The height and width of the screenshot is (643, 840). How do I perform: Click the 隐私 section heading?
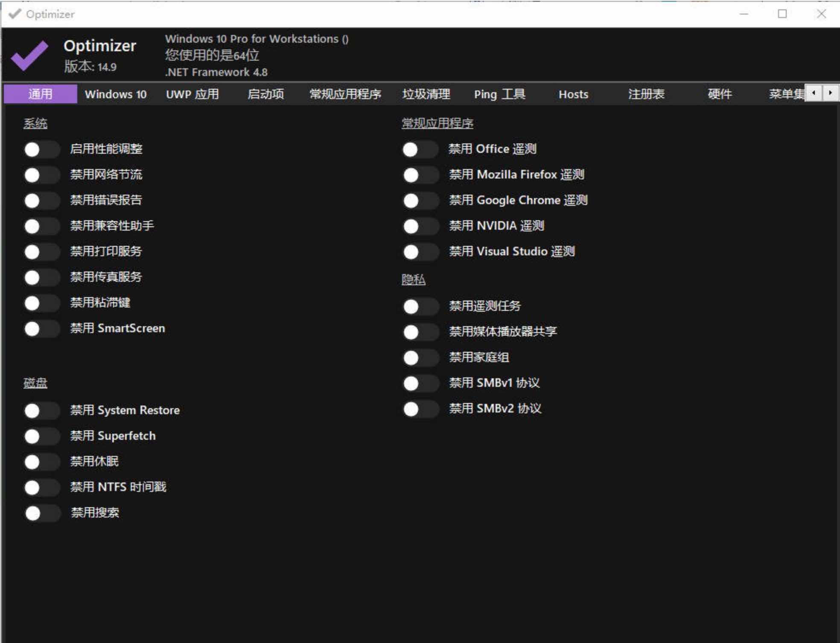414,280
